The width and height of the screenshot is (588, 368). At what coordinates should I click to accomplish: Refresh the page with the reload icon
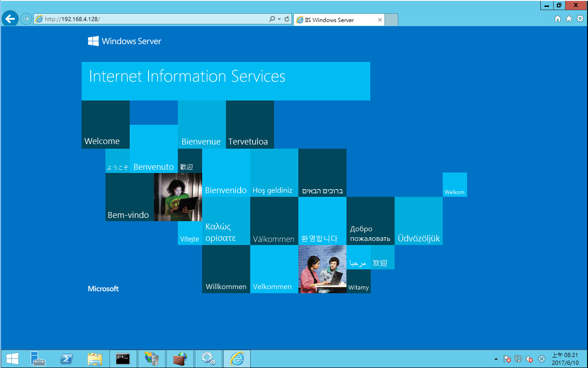pyautogui.click(x=287, y=19)
